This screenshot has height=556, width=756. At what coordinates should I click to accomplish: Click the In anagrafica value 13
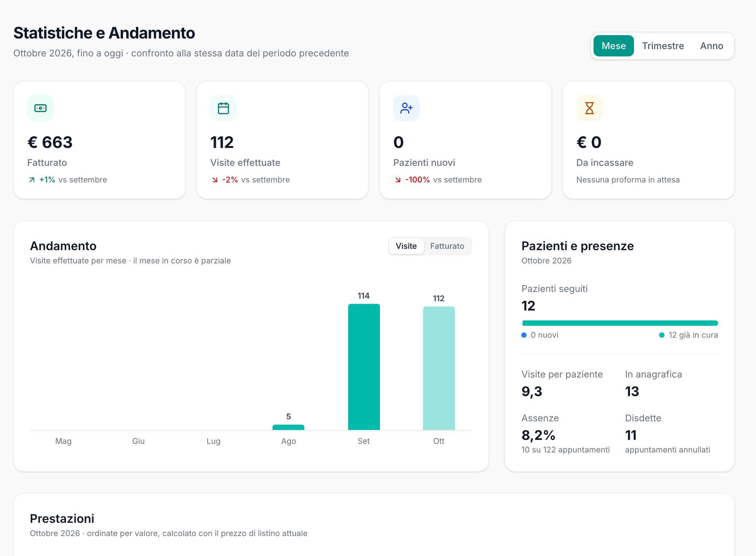click(x=632, y=391)
